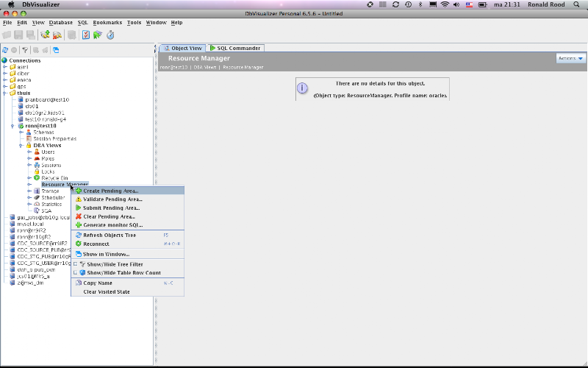Click the blue window icon above the tree
Screen dimensions: 588x368
56,50
